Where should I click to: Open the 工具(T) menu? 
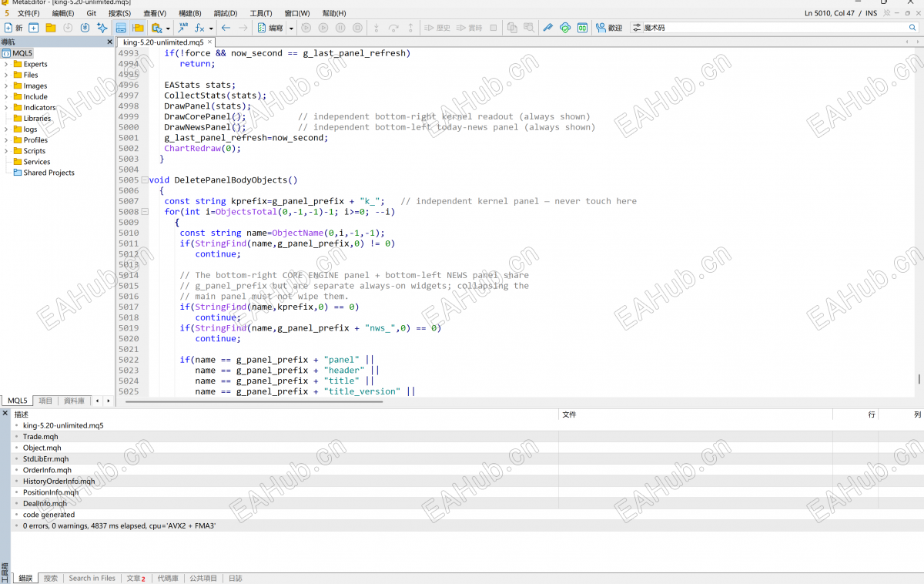tap(261, 13)
